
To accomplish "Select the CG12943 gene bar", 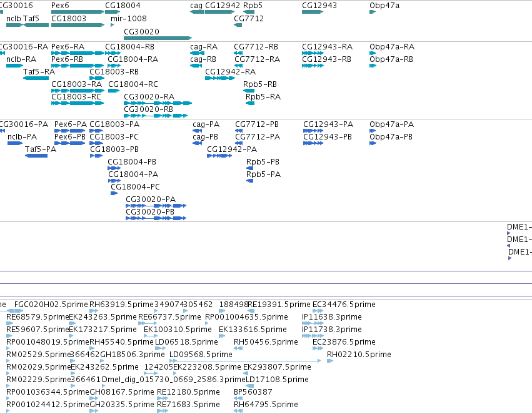I will [x=313, y=12].
